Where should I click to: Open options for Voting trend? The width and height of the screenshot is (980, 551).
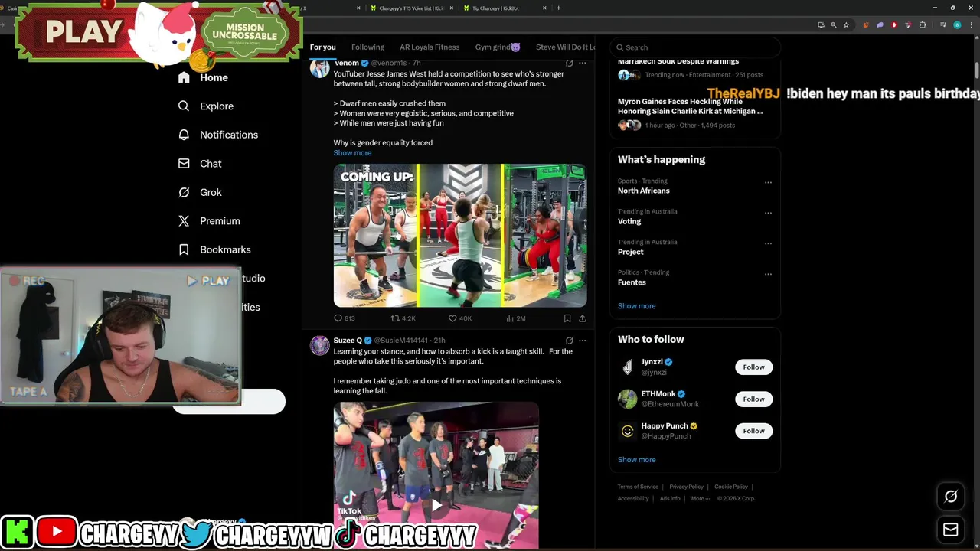coord(768,214)
